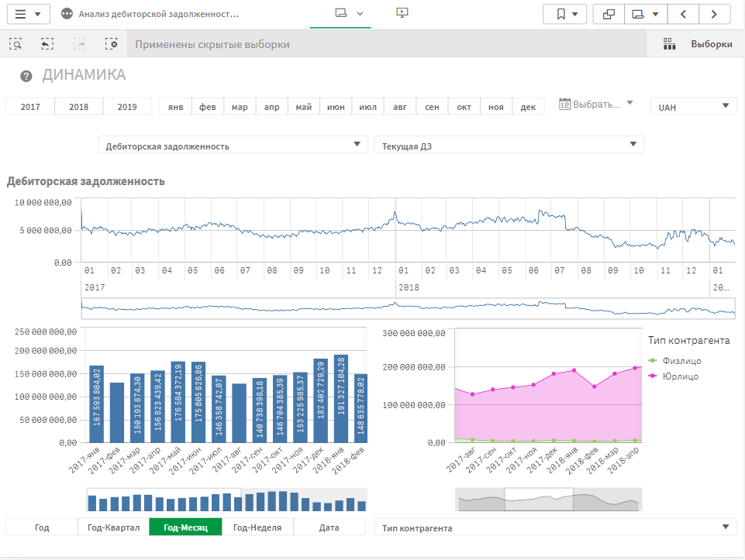Expand the Текущая ДЗ dropdown

click(509, 146)
